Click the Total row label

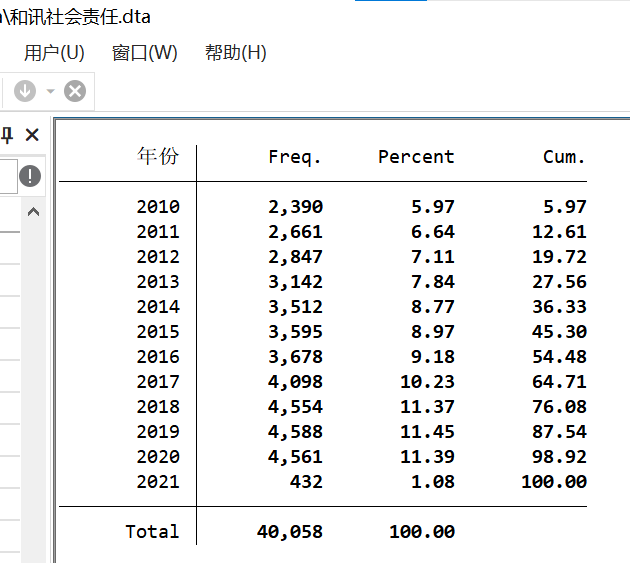[x=152, y=532]
